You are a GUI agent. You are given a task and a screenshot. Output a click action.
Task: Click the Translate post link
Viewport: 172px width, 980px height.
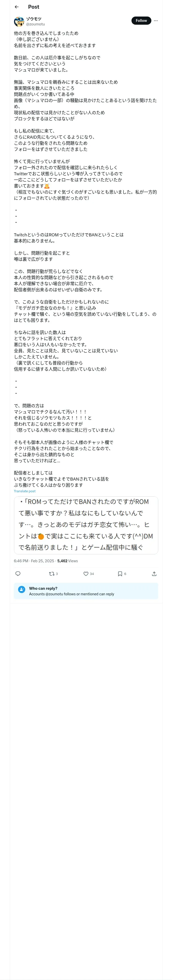click(x=24, y=491)
